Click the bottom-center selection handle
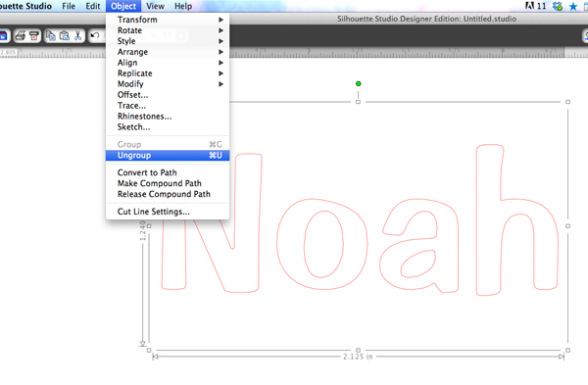Image resolution: width=588 pixels, height=385 pixels. click(358, 350)
